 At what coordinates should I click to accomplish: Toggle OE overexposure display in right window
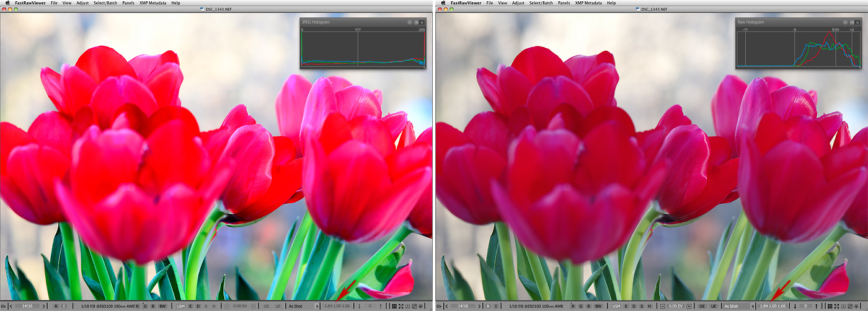(x=702, y=306)
